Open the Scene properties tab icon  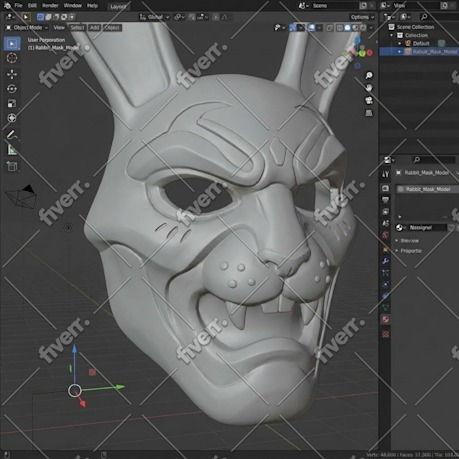(386, 223)
